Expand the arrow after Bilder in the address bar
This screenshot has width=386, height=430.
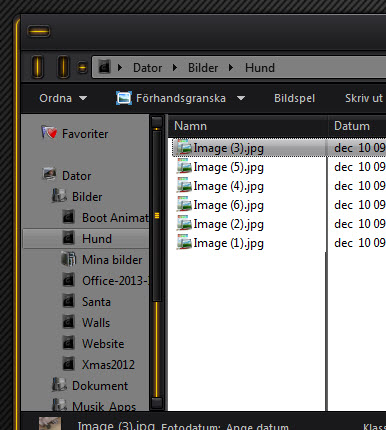coord(231,68)
